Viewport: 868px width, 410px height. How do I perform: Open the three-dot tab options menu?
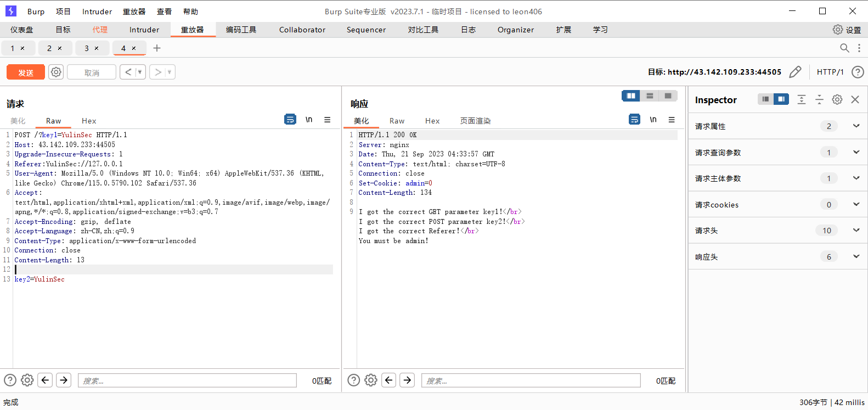(x=859, y=48)
